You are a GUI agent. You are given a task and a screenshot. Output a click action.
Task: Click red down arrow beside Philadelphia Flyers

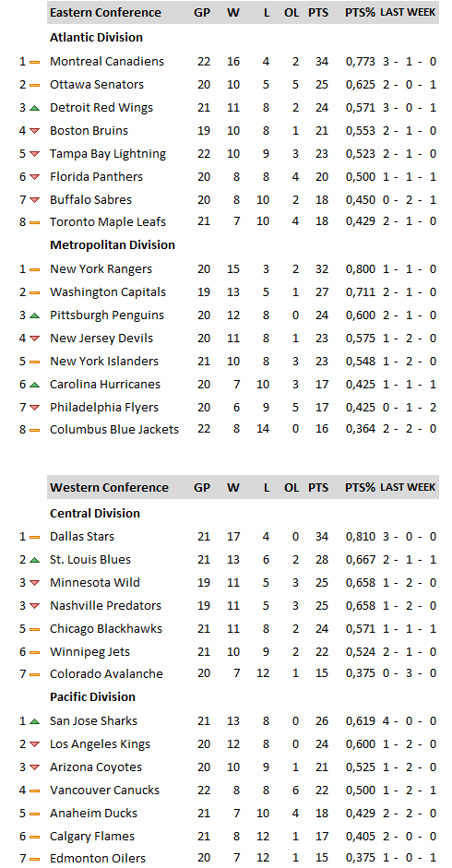34,408
